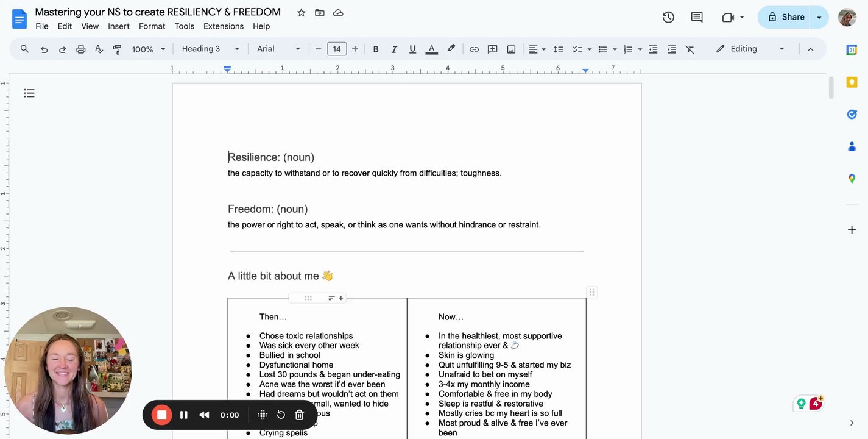Run spelling and grammar check
Screen dimensions: 868x439
click(x=99, y=49)
